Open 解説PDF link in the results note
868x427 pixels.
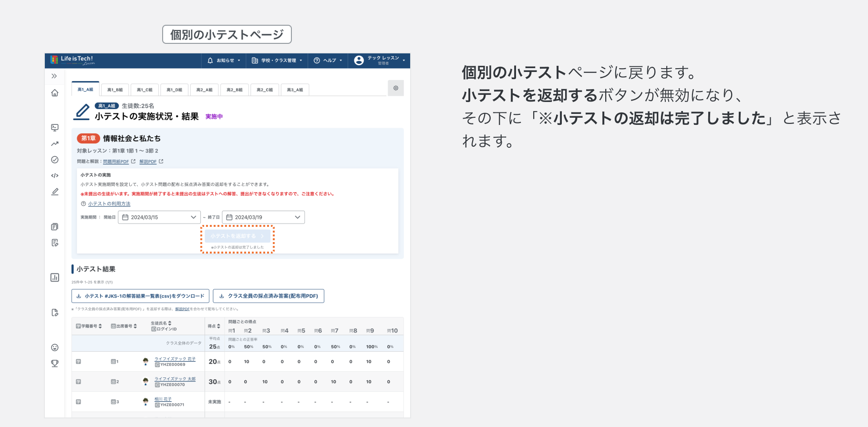182,309
